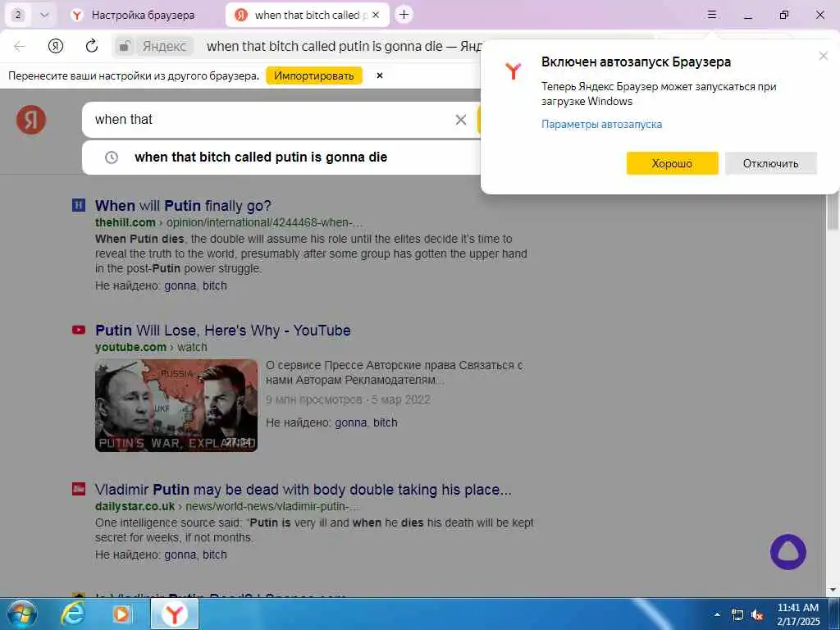Open the network tray icon
Viewport: 840px width, 630px height.
(x=737, y=615)
